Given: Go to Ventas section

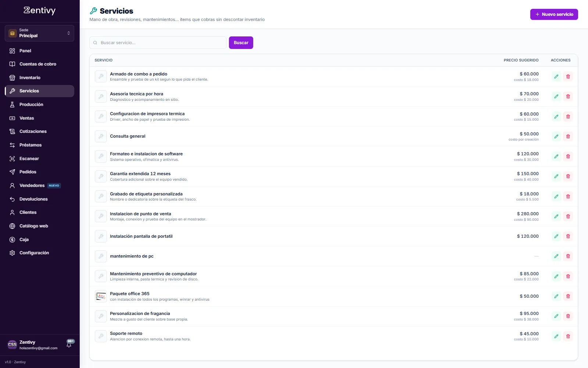Looking at the screenshot, I should coord(39,118).
